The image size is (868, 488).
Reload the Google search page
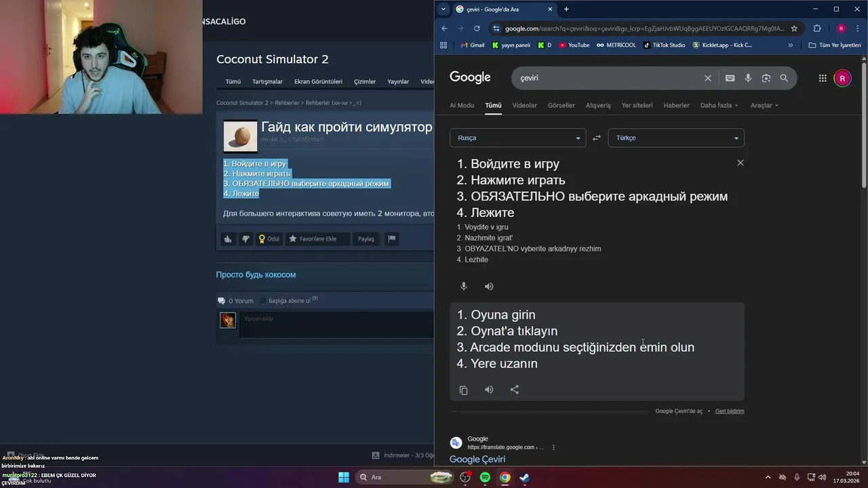point(477,28)
